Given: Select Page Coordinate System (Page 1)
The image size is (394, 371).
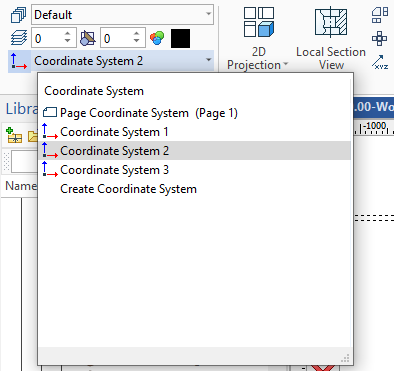Looking at the screenshot, I should [195, 113].
